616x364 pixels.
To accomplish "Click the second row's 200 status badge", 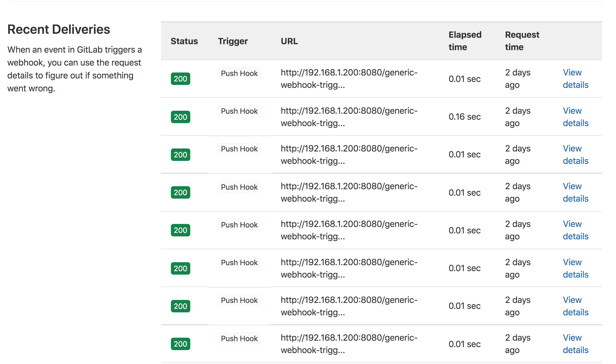I will [180, 117].
